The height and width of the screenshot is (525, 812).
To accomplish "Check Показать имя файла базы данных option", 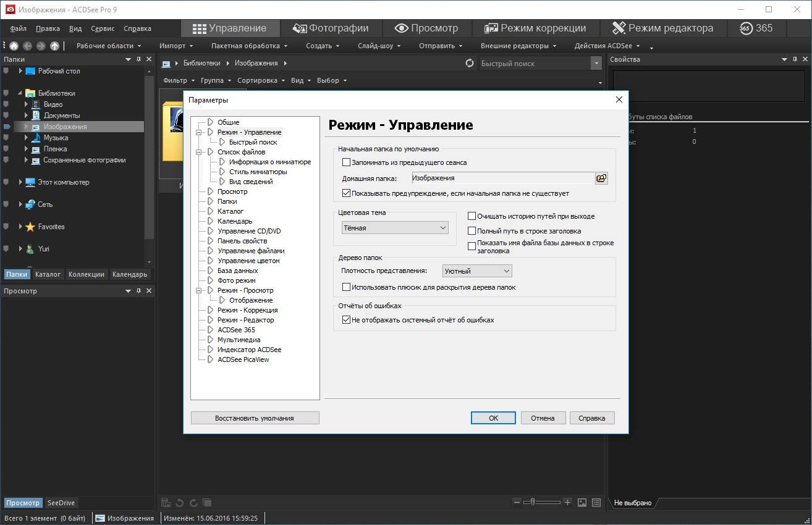I will (x=472, y=246).
